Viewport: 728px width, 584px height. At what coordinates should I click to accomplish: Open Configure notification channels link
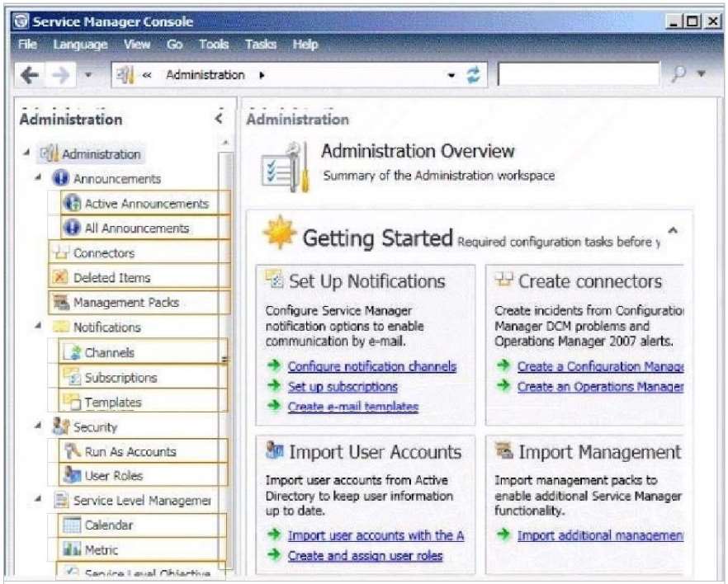tap(372, 366)
